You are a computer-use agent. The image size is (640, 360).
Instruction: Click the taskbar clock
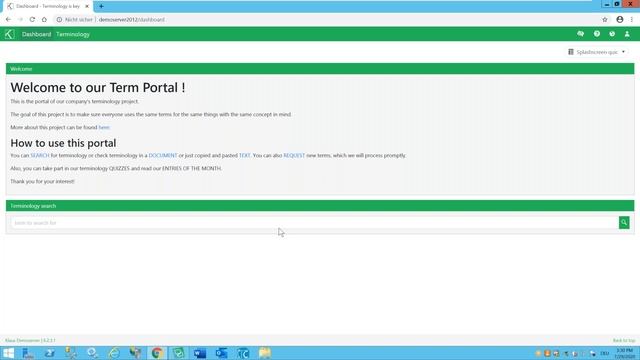[624, 353]
